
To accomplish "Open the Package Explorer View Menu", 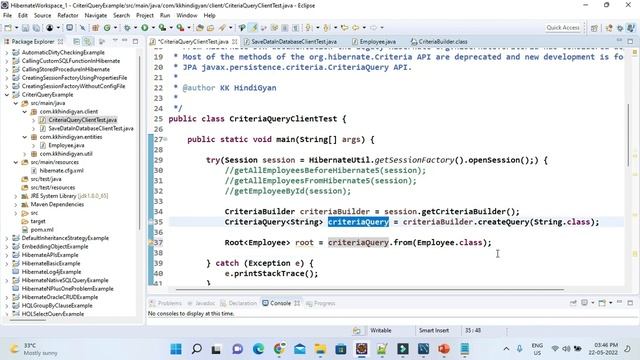I will [x=115, y=41].
